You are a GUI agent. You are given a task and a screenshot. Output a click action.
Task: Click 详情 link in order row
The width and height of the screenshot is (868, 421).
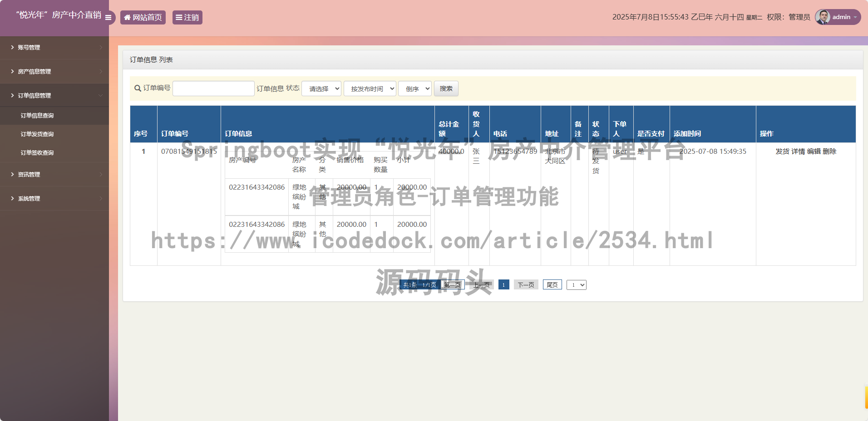pyautogui.click(x=798, y=152)
